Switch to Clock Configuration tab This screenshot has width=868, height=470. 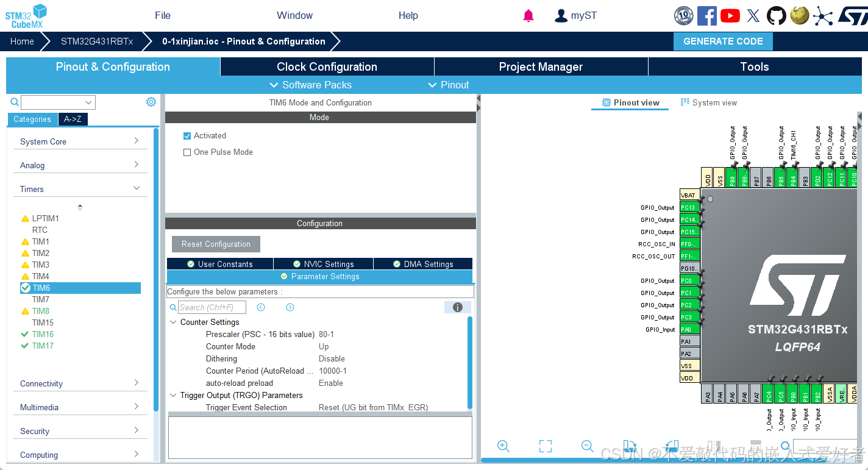(327, 67)
